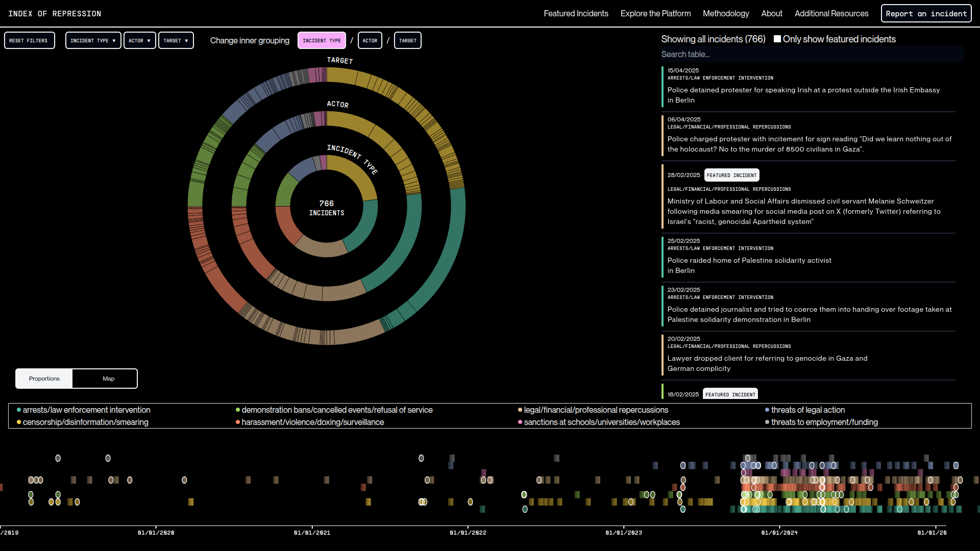Enable Only show featured incidents checkbox

click(777, 39)
